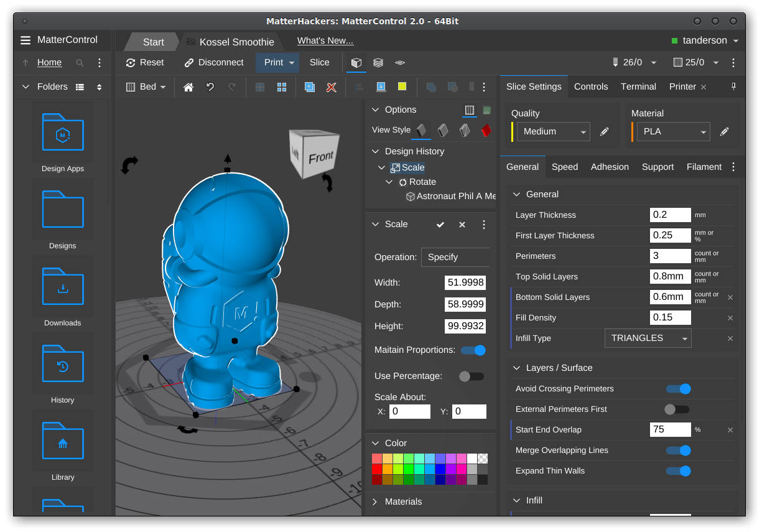Click the duplicate object icon
The width and height of the screenshot is (762, 532).
pyautogui.click(x=309, y=87)
